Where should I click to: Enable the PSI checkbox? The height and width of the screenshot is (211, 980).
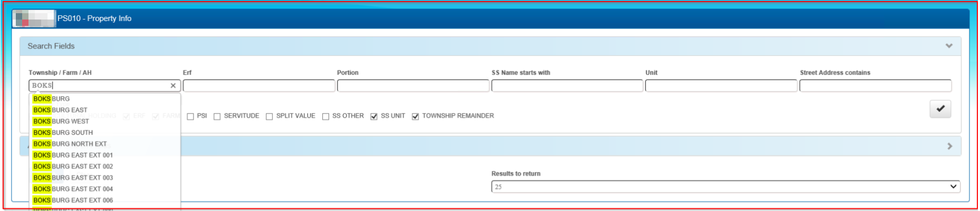coord(190,117)
